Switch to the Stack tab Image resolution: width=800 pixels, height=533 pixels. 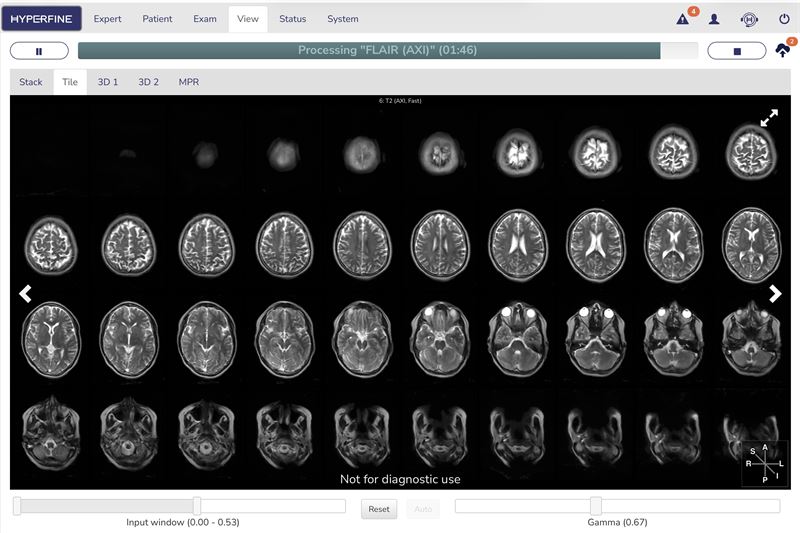31,82
